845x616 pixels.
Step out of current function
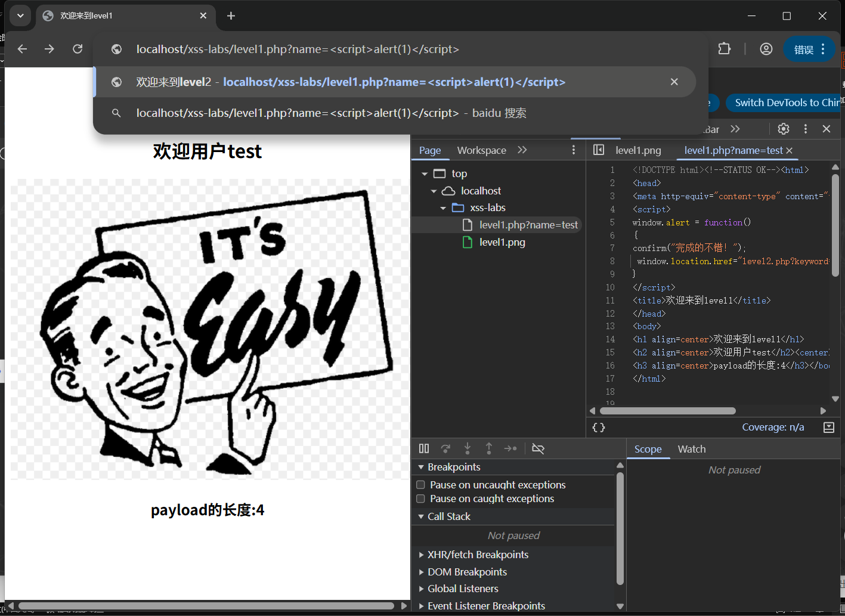point(489,448)
